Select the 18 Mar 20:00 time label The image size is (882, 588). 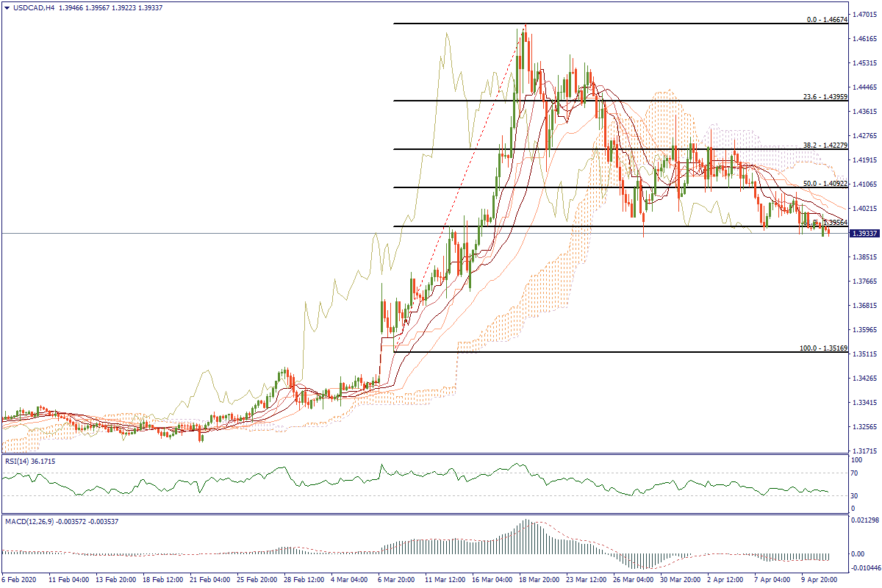(542, 579)
